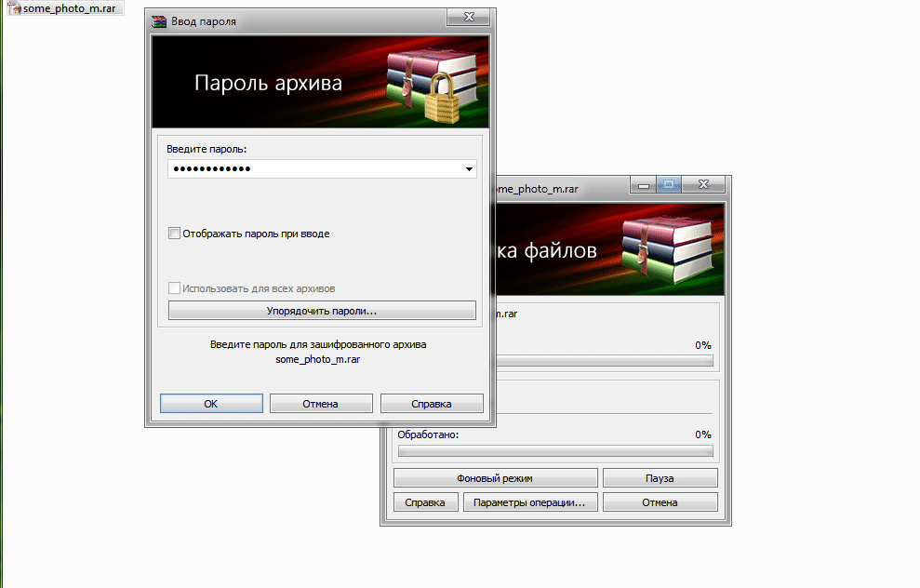The width and height of the screenshot is (920, 588).
Task: Click the extraction window title bar text
Action: pos(538,189)
